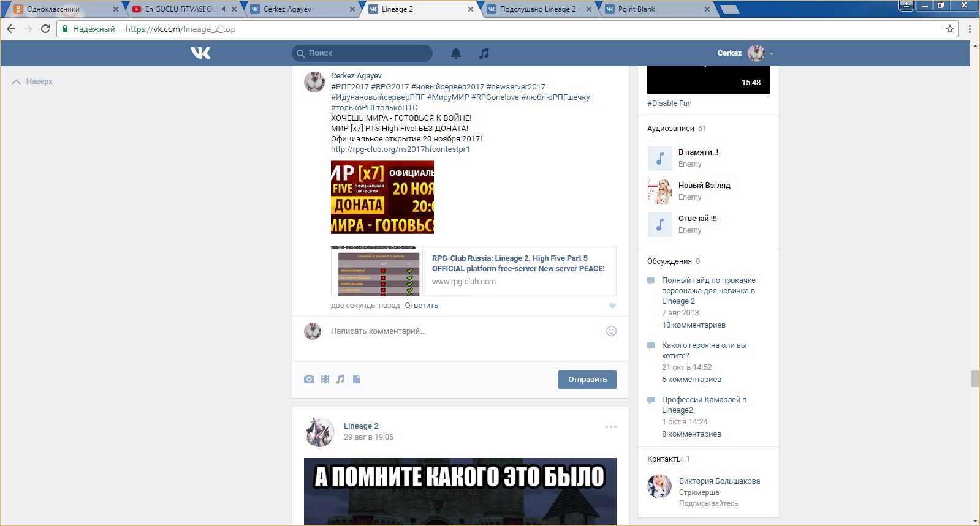Open the #РПГ2017 hashtag
980x526 pixels.
tap(350, 87)
